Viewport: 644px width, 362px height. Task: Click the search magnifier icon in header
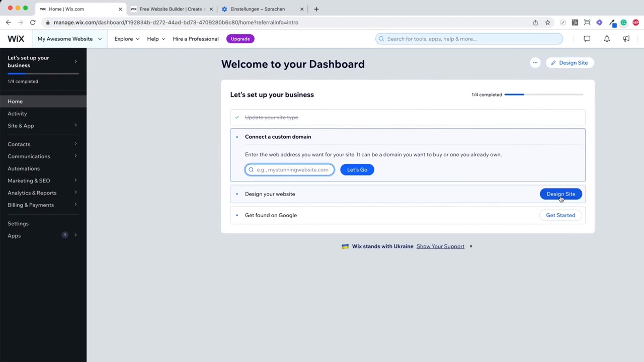tap(381, 39)
